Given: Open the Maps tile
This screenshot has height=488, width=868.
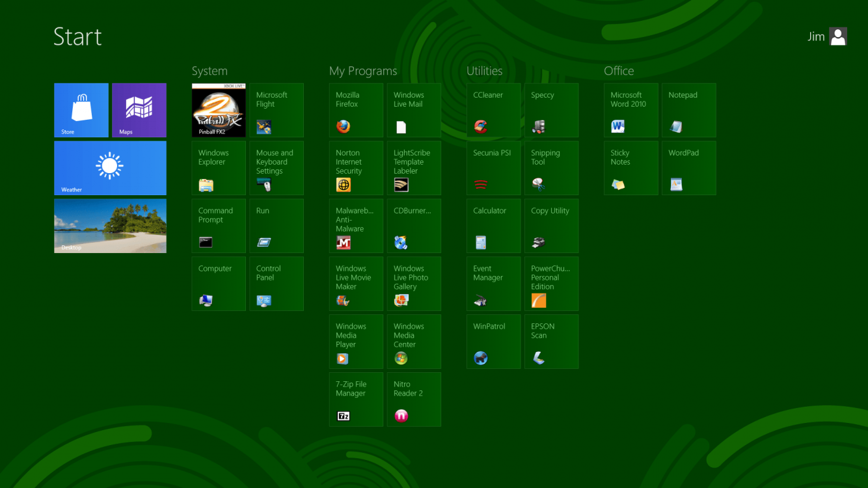Looking at the screenshot, I should (x=139, y=110).
